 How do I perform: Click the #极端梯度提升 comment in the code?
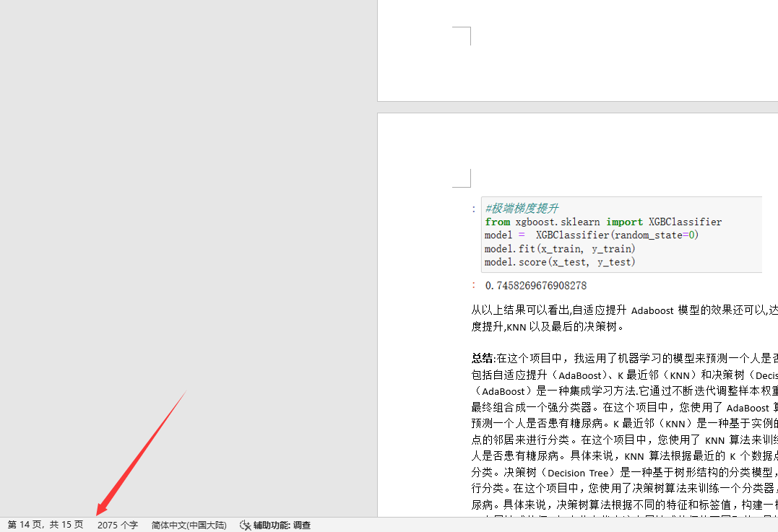coord(522,209)
